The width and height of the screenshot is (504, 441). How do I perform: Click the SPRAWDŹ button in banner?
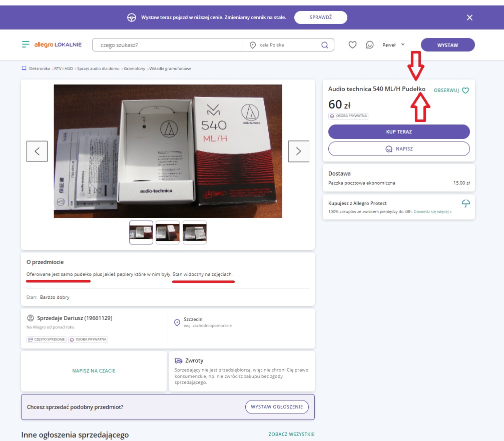click(320, 17)
